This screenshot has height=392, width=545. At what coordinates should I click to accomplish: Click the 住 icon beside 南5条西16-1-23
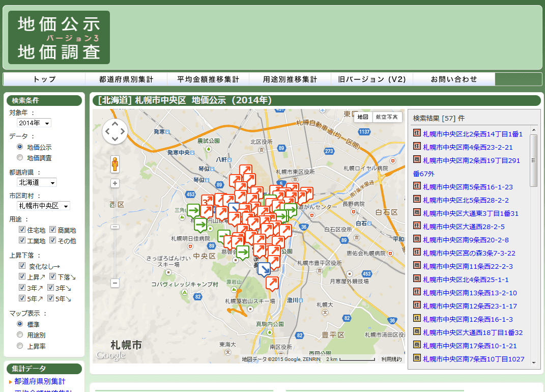click(x=417, y=186)
